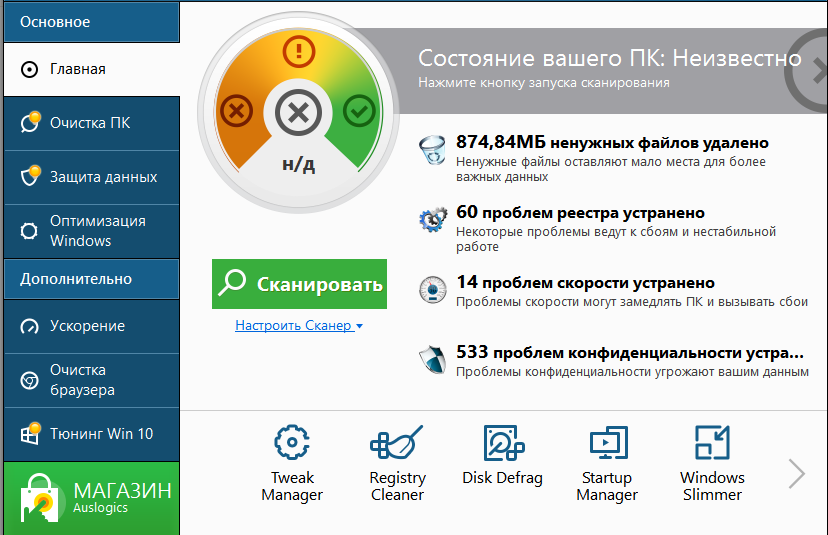Screen dimensions: 828x535
Task: Click the yellow warning exclamation gauge icon
Action: click(299, 51)
